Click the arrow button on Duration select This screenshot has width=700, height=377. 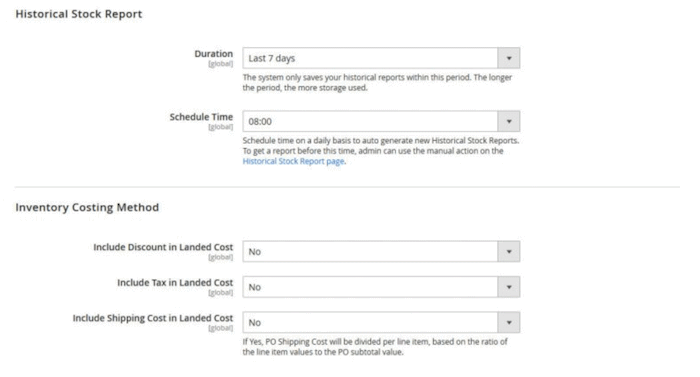coord(509,58)
